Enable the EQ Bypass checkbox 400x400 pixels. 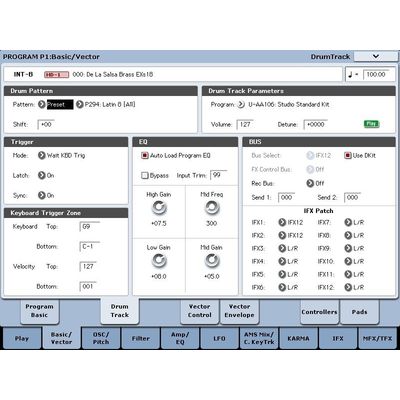pos(145,175)
